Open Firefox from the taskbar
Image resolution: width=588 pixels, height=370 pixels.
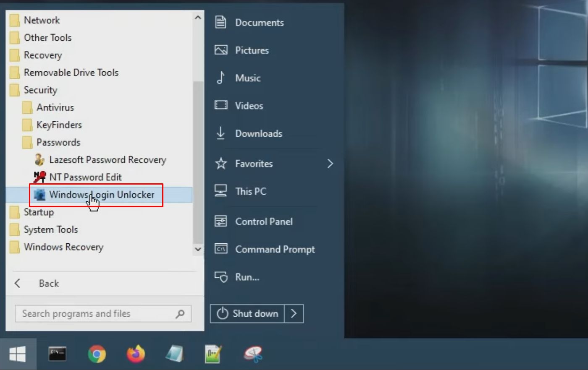pos(136,354)
